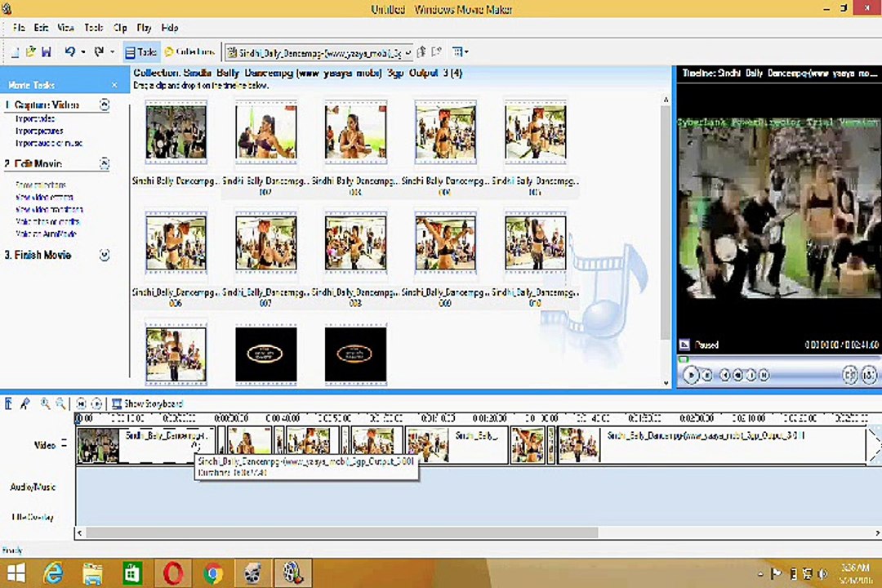Toggle the Collections pane button
The width and height of the screenshot is (882, 588).
click(189, 51)
